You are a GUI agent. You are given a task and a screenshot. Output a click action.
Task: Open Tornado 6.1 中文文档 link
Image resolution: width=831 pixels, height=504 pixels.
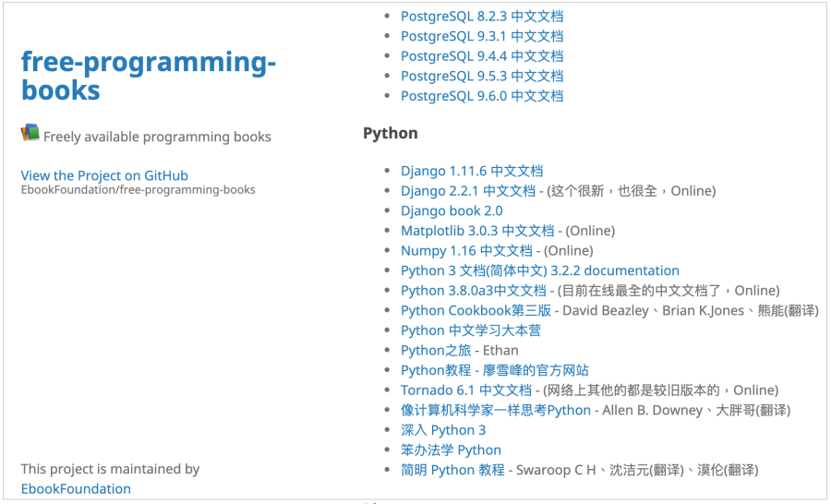[466, 390]
